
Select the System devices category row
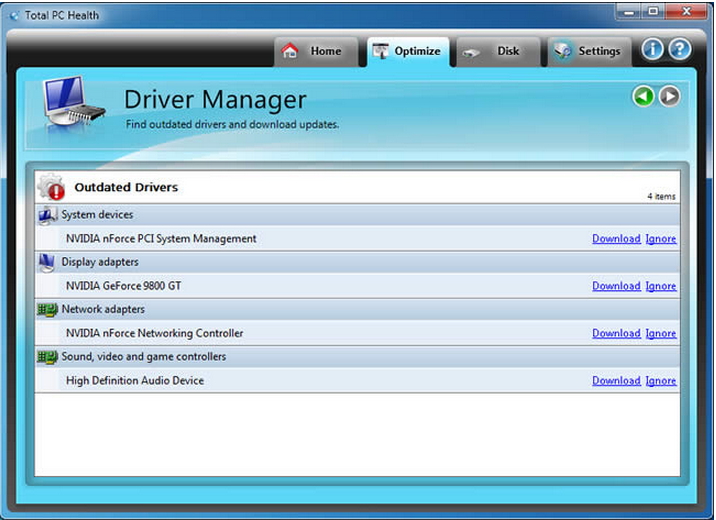[x=358, y=215]
